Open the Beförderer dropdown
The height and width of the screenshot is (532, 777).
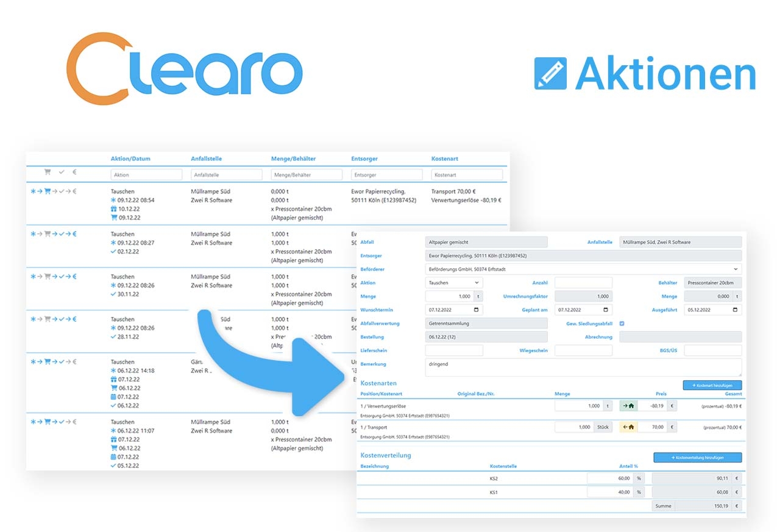pos(583,269)
